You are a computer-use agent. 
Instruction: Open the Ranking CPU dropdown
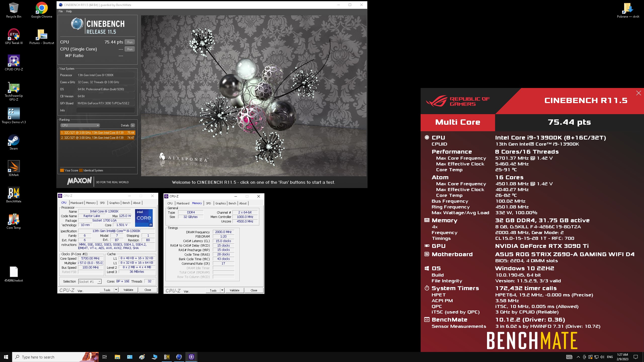coord(80,125)
